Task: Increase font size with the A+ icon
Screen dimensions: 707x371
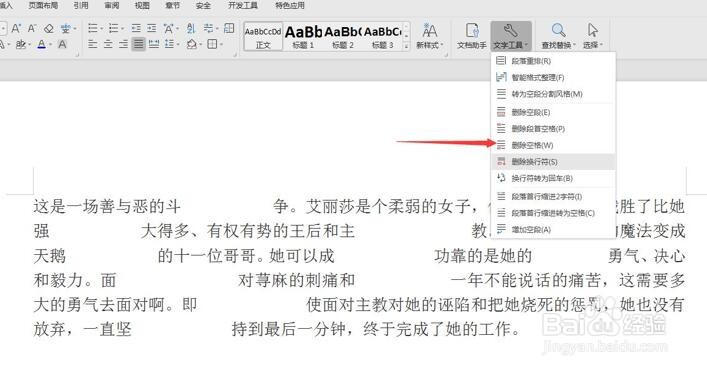Action: tap(16, 29)
